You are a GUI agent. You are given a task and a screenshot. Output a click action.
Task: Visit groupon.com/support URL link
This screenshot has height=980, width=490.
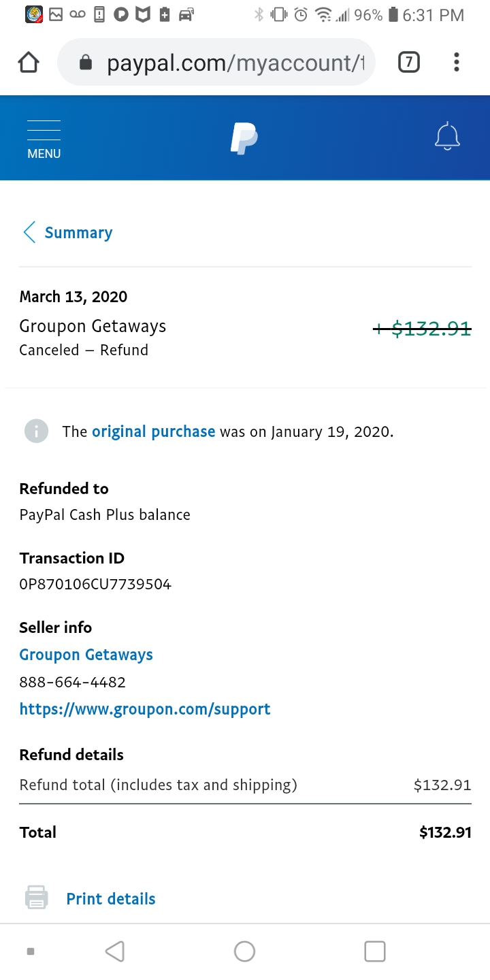[x=145, y=709]
